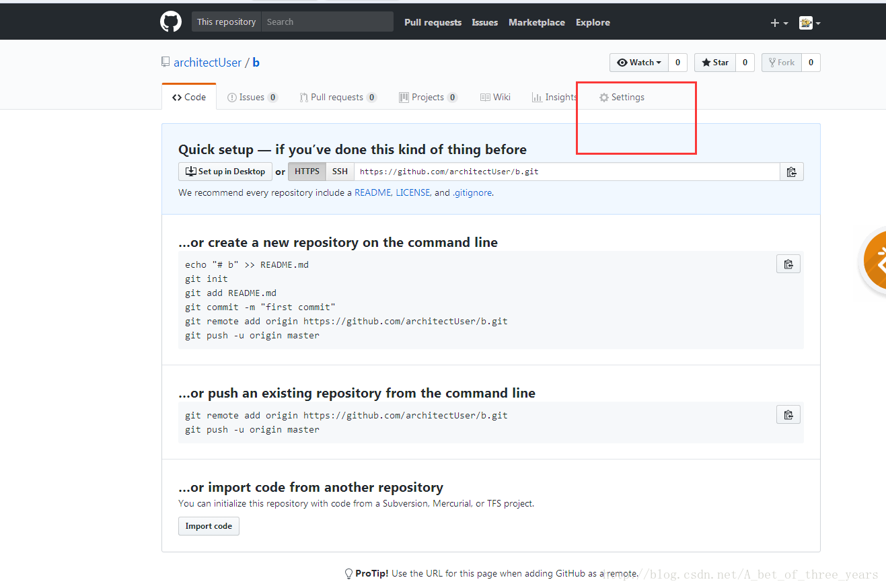
Task: Star the repository
Action: [x=715, y=63]
